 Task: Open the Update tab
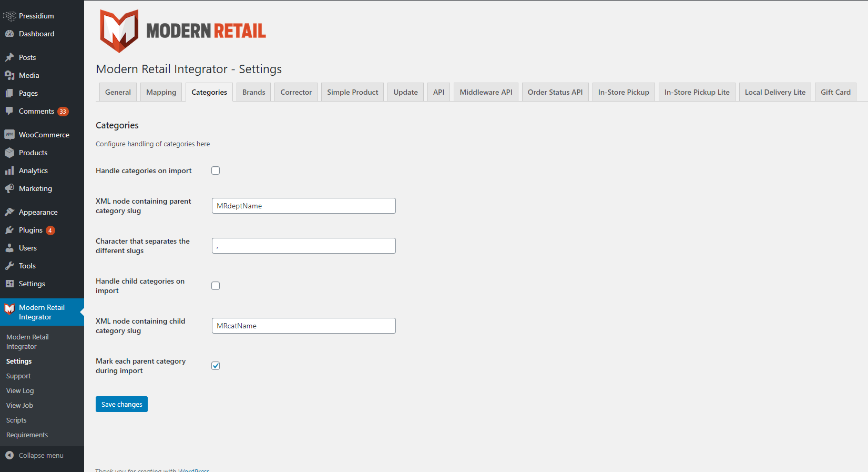pyautogui.click(x=406, y=92)
